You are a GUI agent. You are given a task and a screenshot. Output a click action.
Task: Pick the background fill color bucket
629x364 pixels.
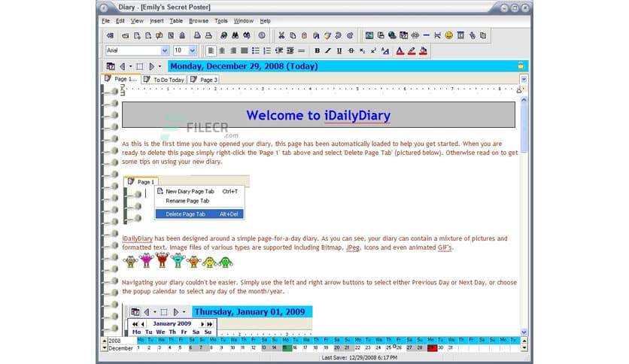point(423,51)
